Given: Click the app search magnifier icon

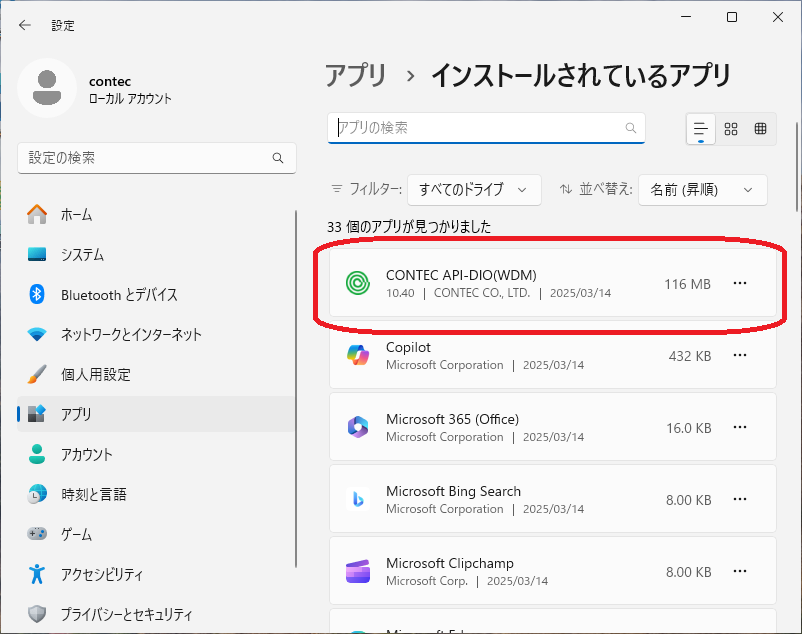Looking at the screenshot, I should tap(631, 128).
